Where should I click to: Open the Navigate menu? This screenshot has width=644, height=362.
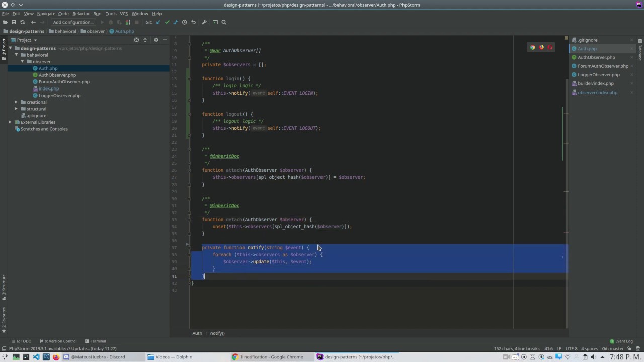46,14
